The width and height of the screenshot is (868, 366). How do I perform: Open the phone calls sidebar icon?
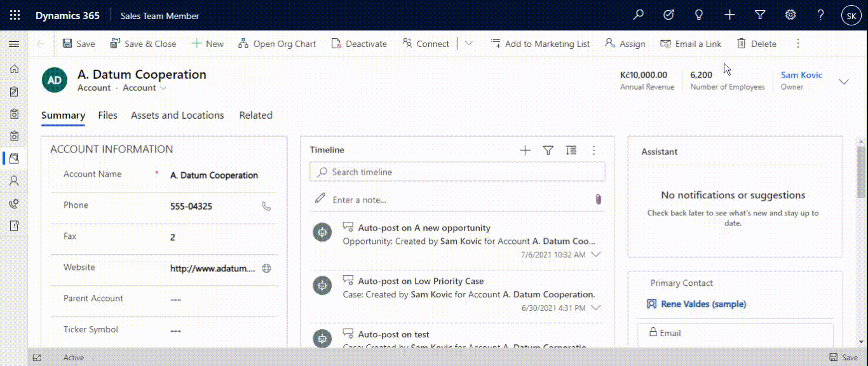14,203
